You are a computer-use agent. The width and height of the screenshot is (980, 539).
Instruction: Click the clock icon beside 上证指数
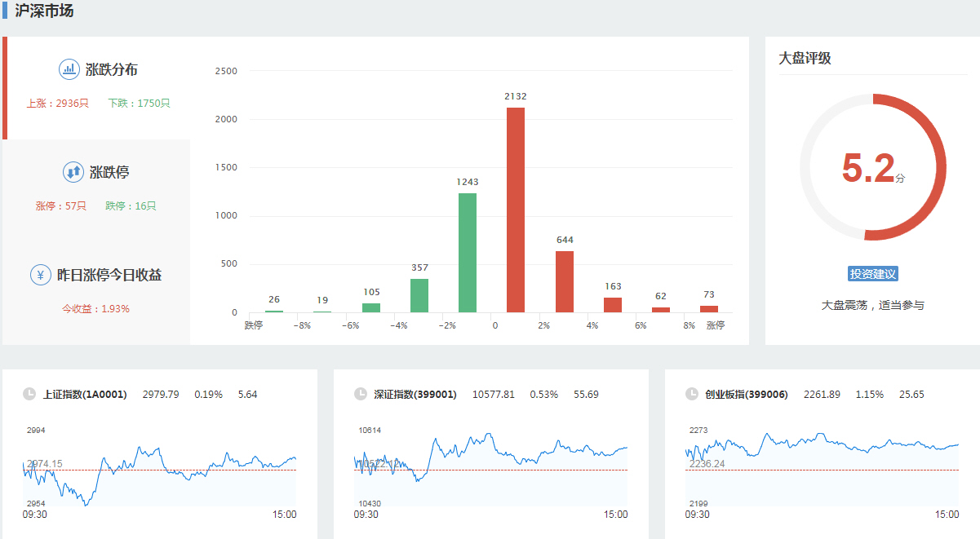click(29, 395)
